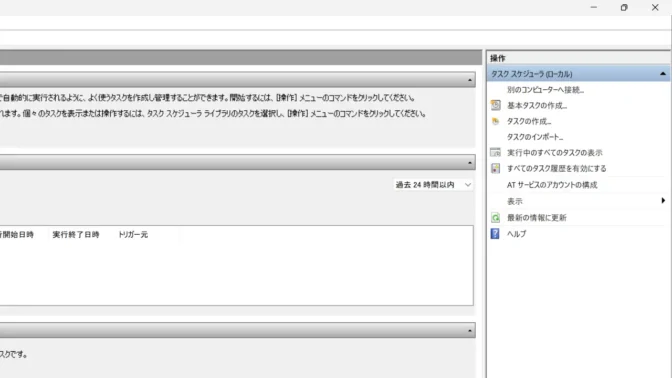The width and height of the screenshot is (672, 378).
Task: Click the 操作 panel title
Action: pyautogui.click(x=498, y=58)
